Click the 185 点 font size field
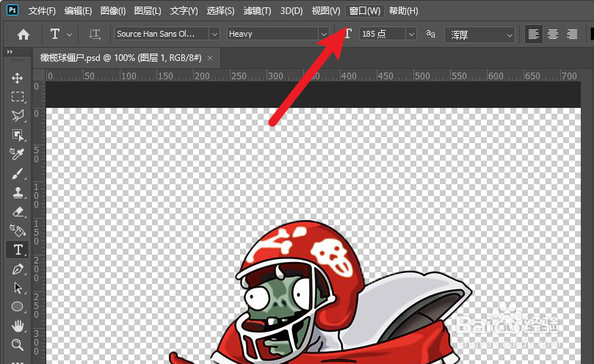 pos(383,34)
